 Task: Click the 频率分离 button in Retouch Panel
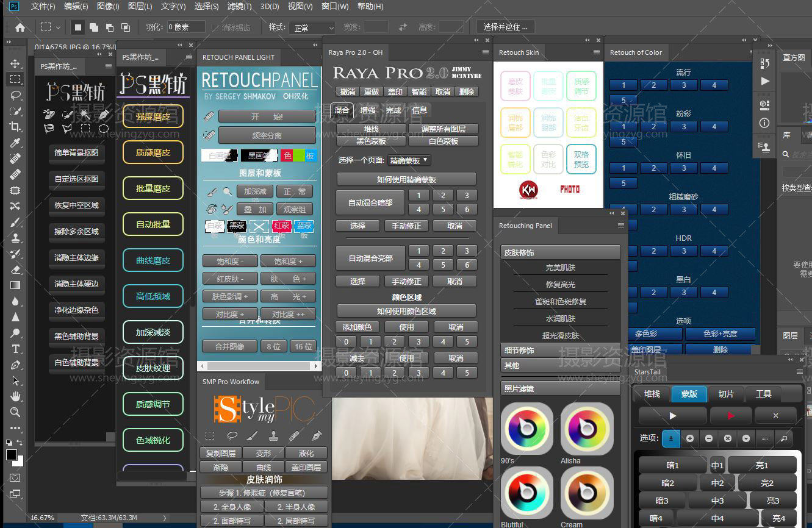(267, 135)
